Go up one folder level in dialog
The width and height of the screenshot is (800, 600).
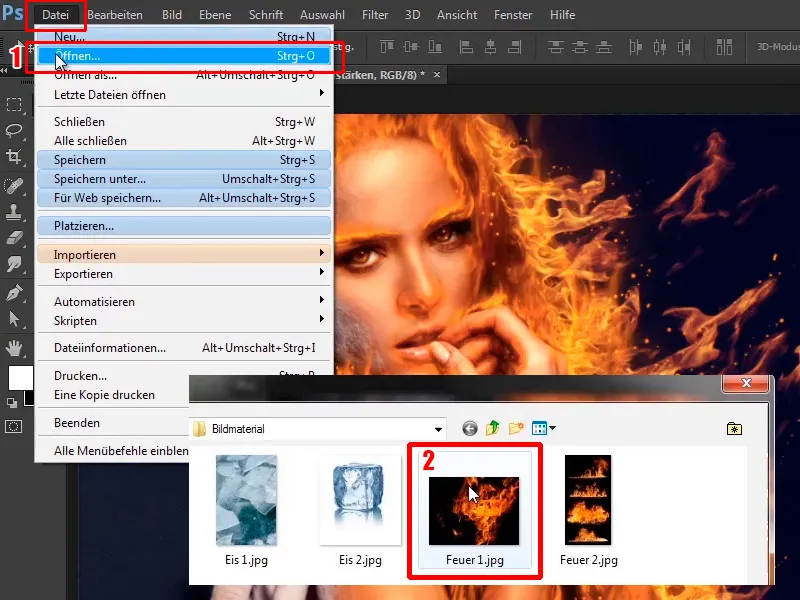[x=493, y=428]
